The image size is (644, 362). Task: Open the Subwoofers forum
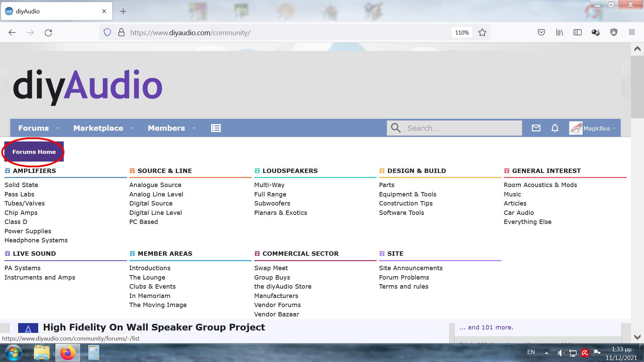pyautogui.click(x=272, y=203)
